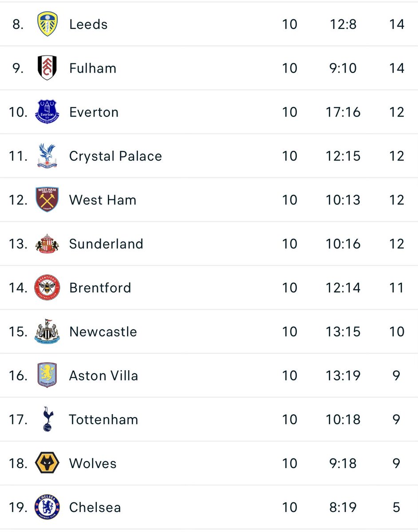Screen dimensions: 418x532
Task: Click the Crystal Palace eagle crest
Action: (47, 156)
